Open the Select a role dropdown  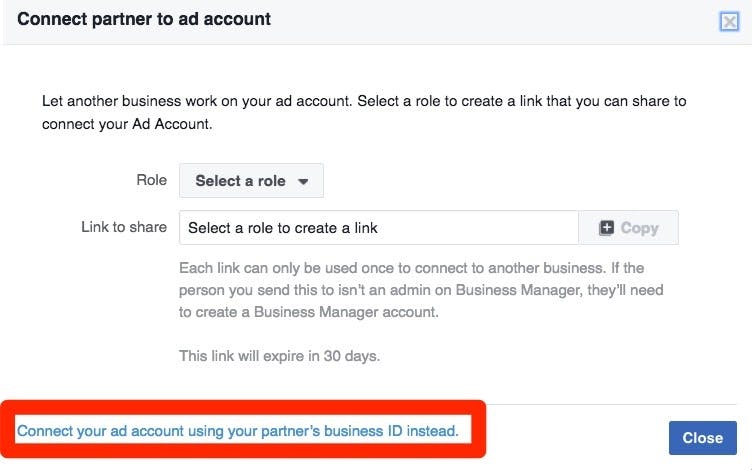coord(251,181)
